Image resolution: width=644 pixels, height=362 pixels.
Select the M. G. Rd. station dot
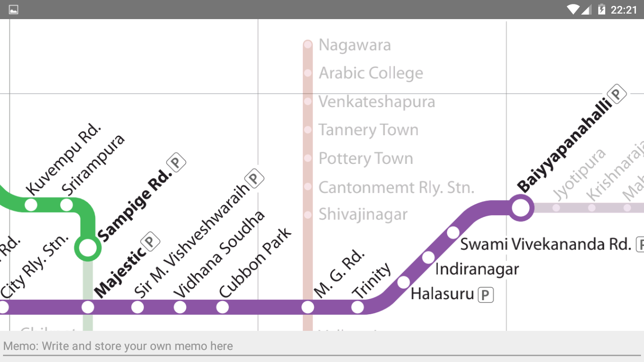point(308,307)
